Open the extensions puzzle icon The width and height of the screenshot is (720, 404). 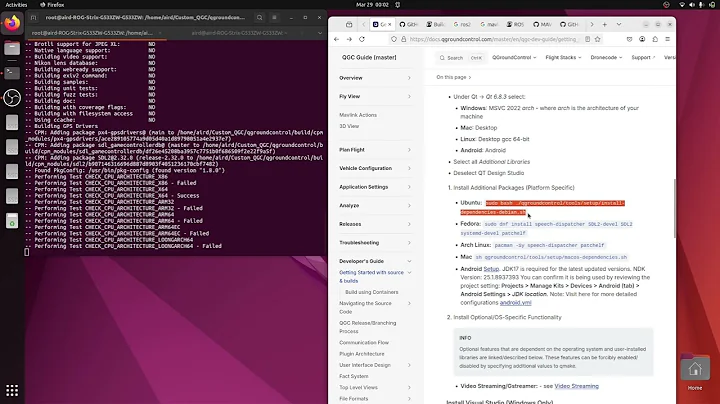(655, 39)
